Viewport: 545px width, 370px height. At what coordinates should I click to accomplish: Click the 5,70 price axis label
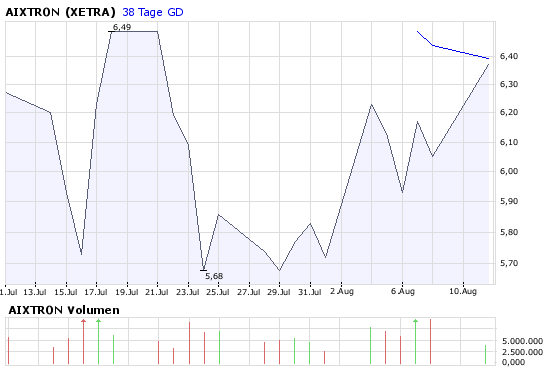tap(509, 263)
